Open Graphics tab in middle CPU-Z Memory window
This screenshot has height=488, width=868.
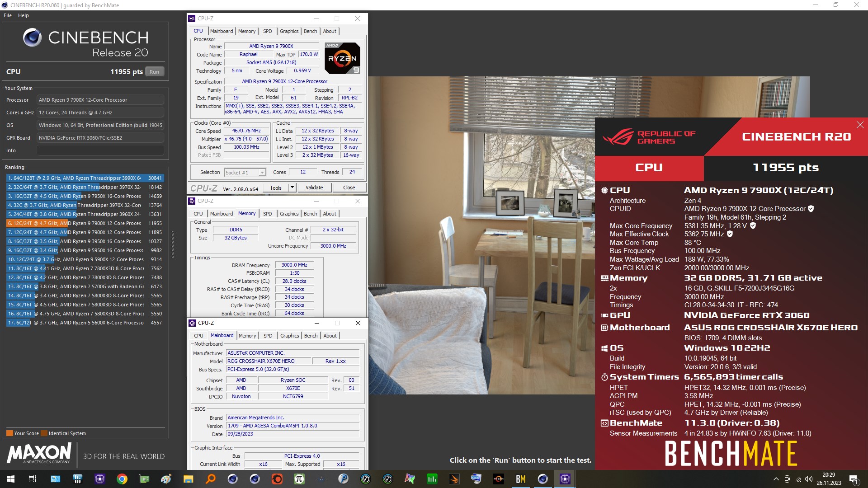[289, 214]
